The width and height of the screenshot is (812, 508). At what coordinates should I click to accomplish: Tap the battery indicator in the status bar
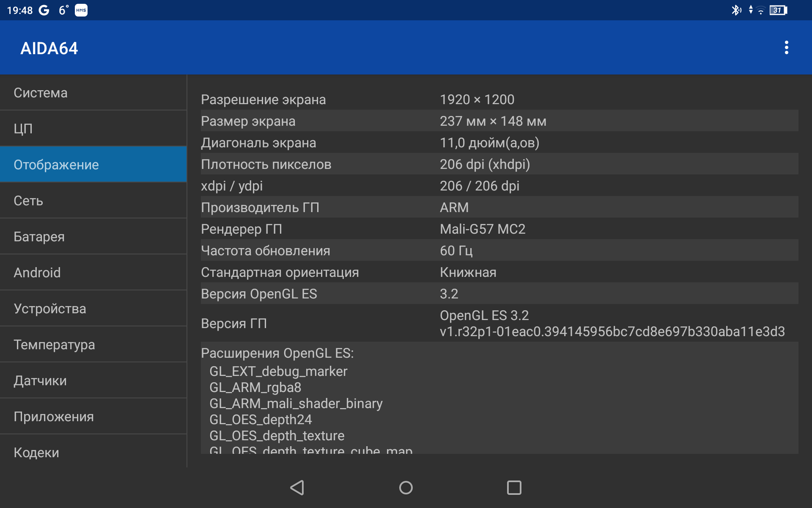coord(778,10)
